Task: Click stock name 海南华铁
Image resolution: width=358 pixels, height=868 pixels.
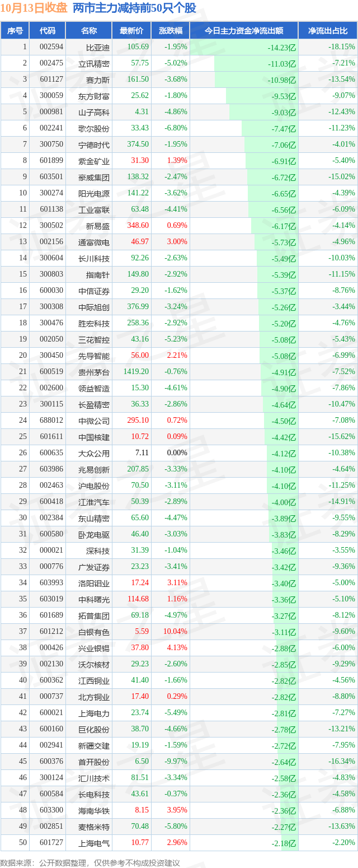Action: coord(94,811)
